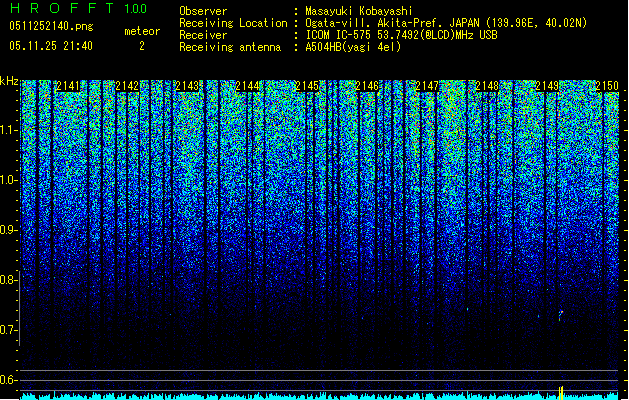This screenshot has width=629, height=400.
Task: Click the 2149 time marker
Action: 547,86
